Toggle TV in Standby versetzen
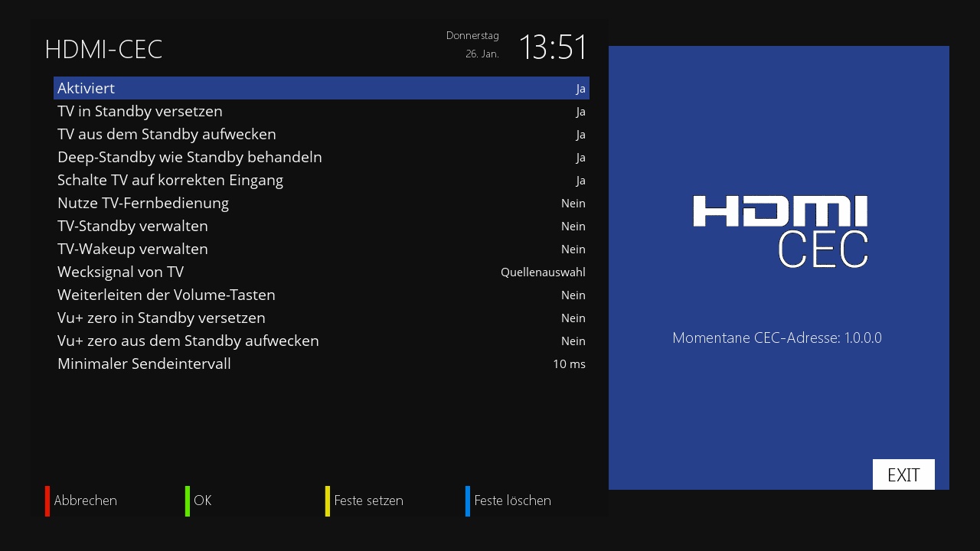 [x=322, y=112]
